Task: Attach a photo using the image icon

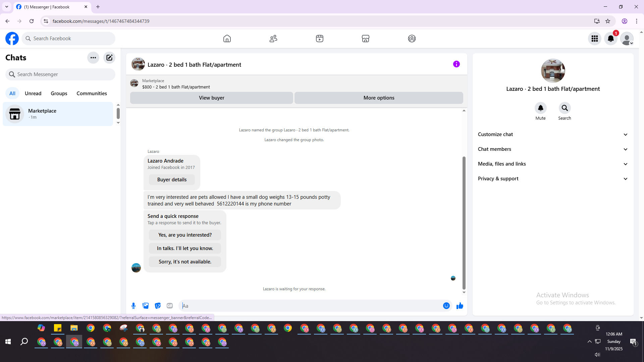Action: coord(146,306)
